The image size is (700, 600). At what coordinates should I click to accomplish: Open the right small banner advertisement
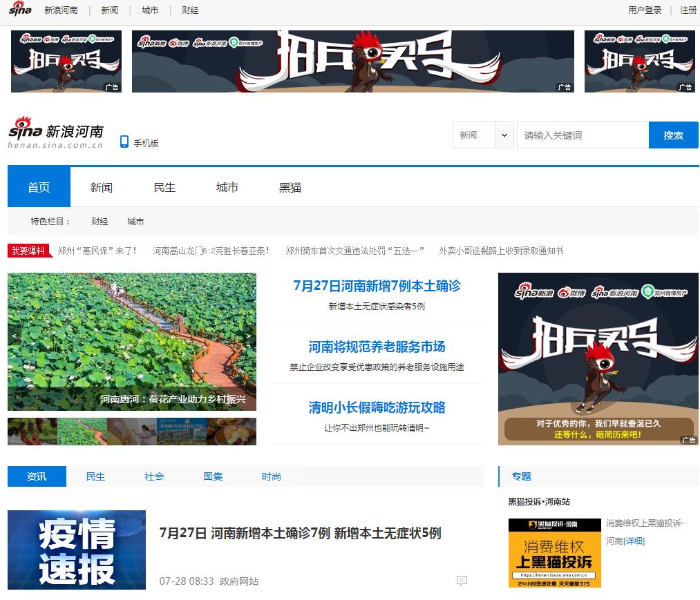[640, 61]
